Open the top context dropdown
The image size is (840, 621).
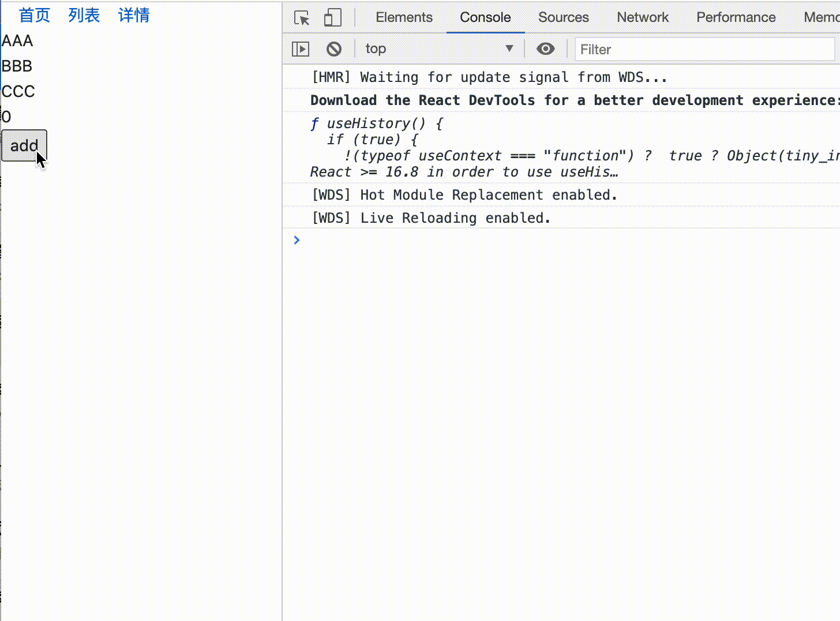point(439,49)
